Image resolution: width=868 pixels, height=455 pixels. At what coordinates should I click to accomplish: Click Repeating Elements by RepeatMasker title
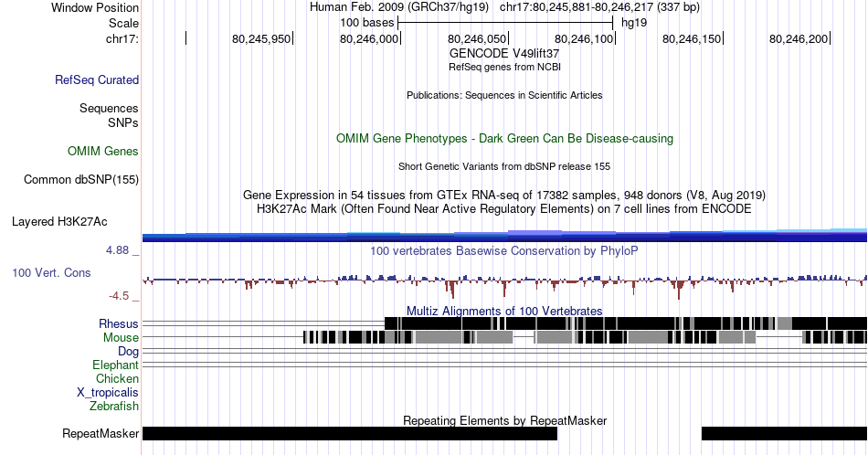click(504, 420)
